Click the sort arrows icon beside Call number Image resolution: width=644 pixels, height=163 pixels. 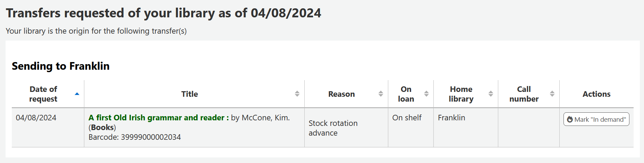(x=552, y=94)
